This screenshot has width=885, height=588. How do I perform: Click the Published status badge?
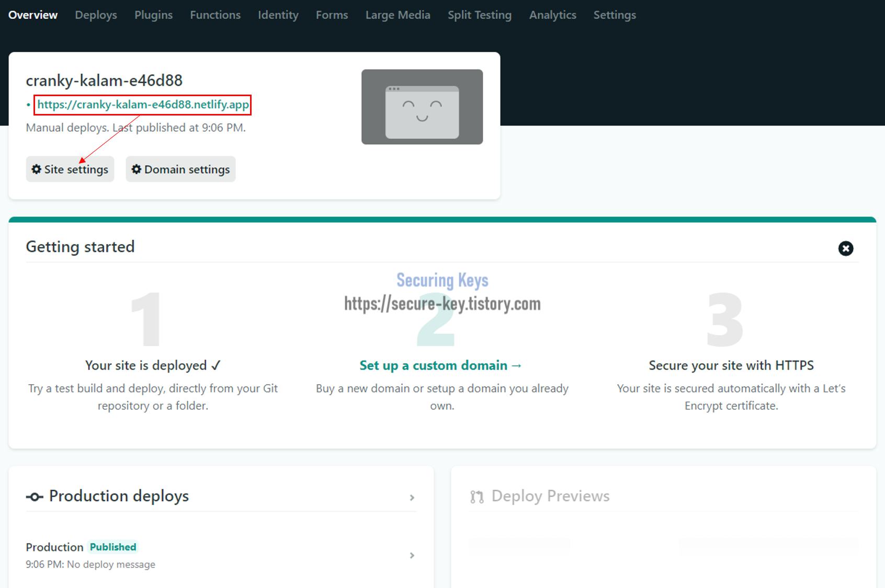[x=113, y=547]
